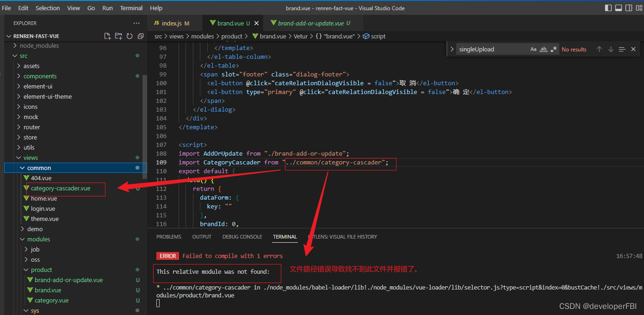The width and height of the screenshot is (644, 315).
Task: Open Explorer more actions ellipsis
Action: click(x=136, y=23)
